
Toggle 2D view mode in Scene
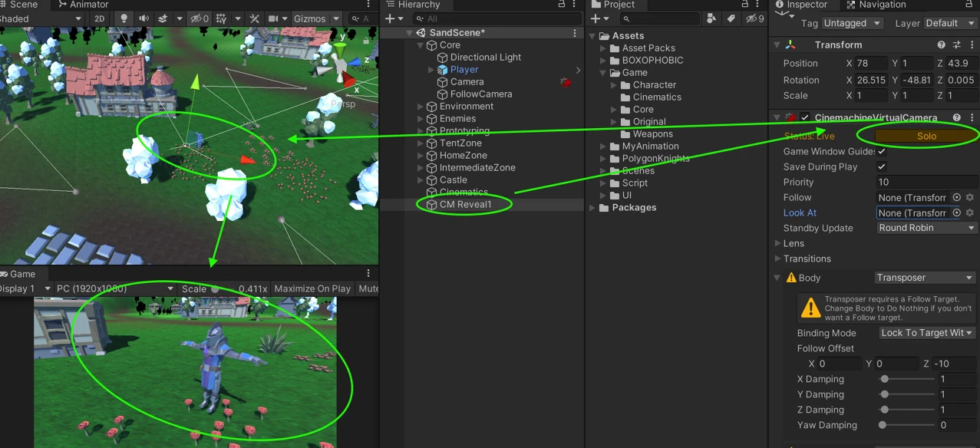[x=99, y=18]
